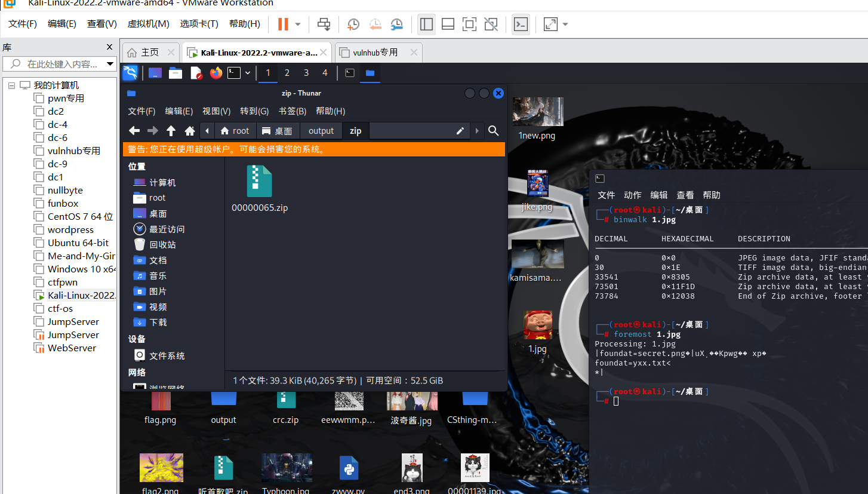Open the terminal window's 动作 menu

(x=633, y=195)
